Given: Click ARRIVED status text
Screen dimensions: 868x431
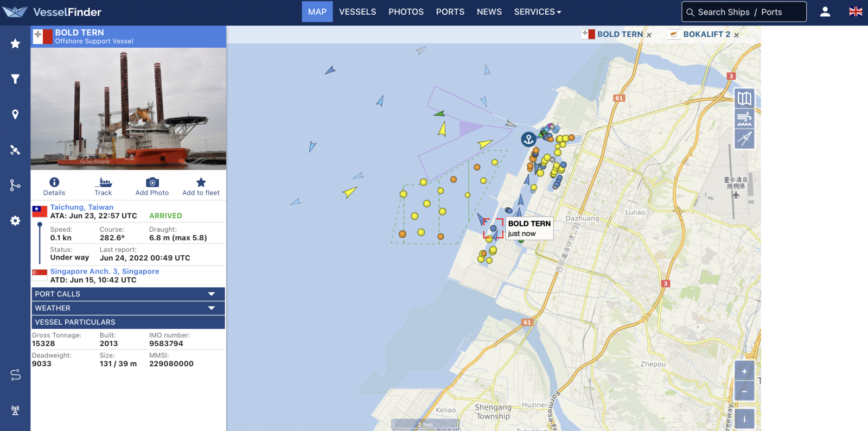Looking at the screenshot, I should pyautogui.click(x=165, y=216).
